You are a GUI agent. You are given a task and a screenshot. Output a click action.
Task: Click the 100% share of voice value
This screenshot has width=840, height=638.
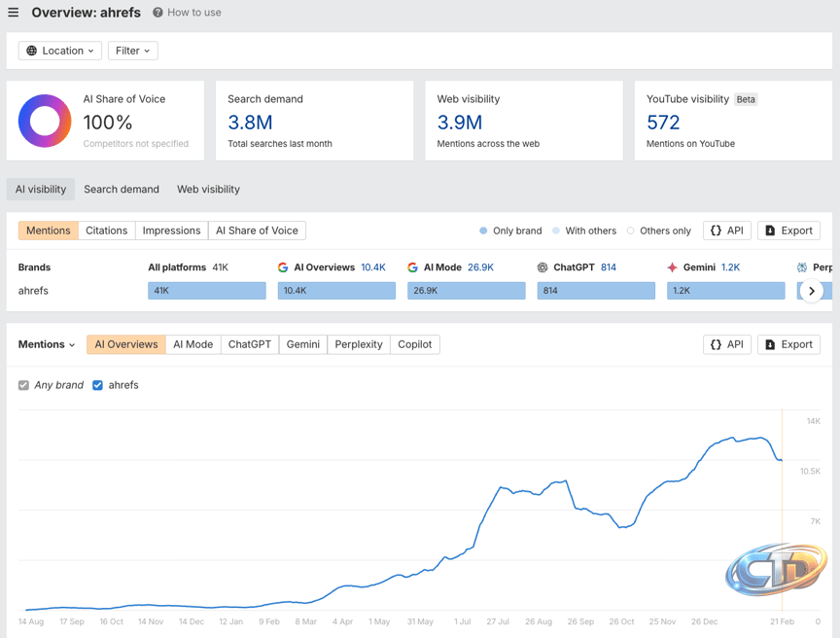pyautogui.click(x=108, y=123)
